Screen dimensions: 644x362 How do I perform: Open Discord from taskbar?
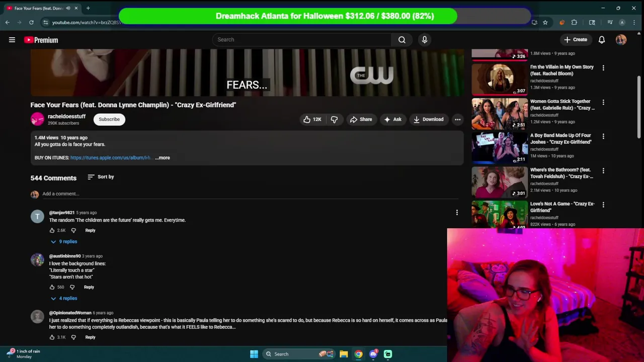tap(373, 354)
